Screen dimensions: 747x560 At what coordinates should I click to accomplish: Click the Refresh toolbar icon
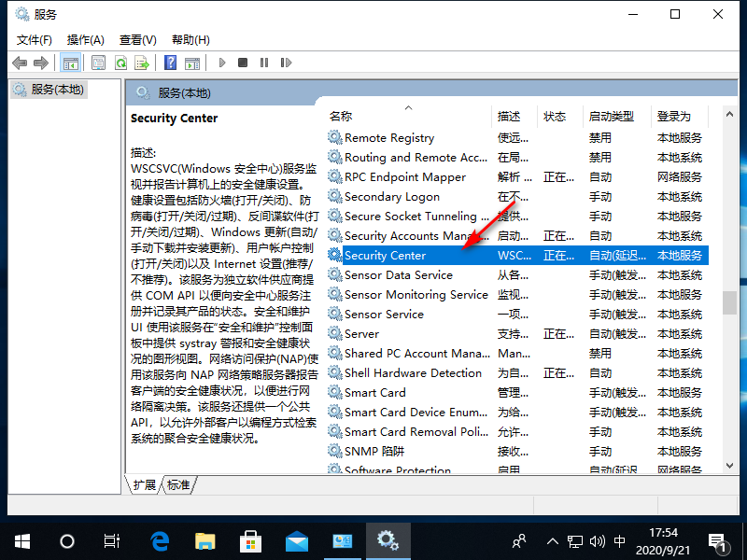click(120, 63)
